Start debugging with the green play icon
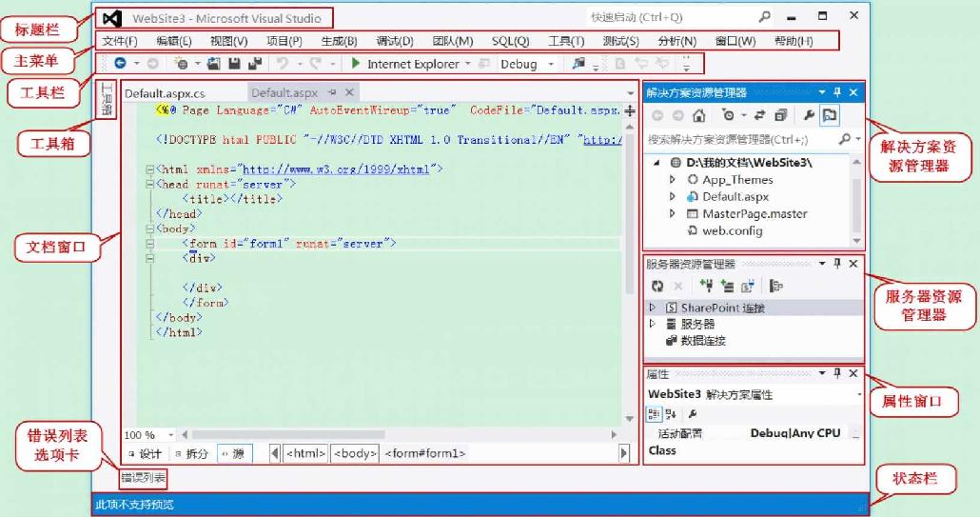 tap(356, 63)
